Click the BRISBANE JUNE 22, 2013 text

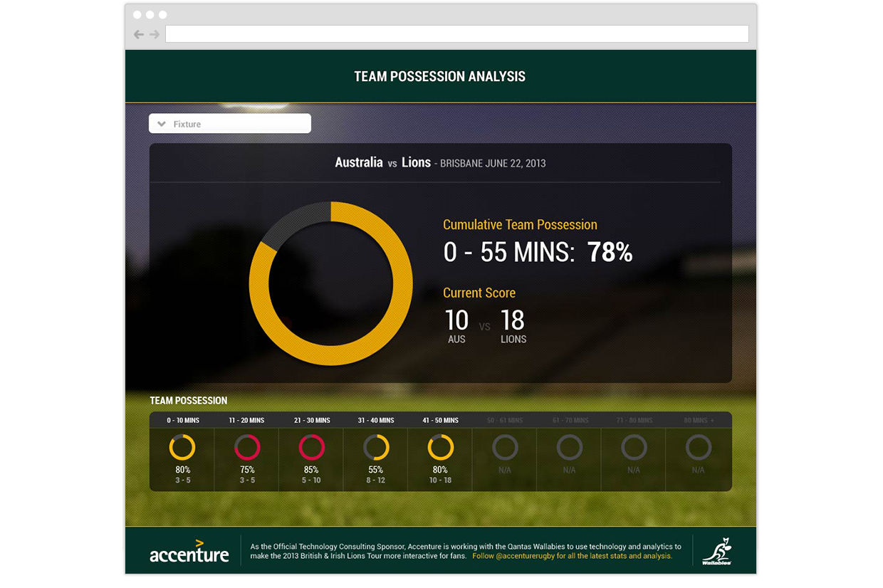coord(493,163)
